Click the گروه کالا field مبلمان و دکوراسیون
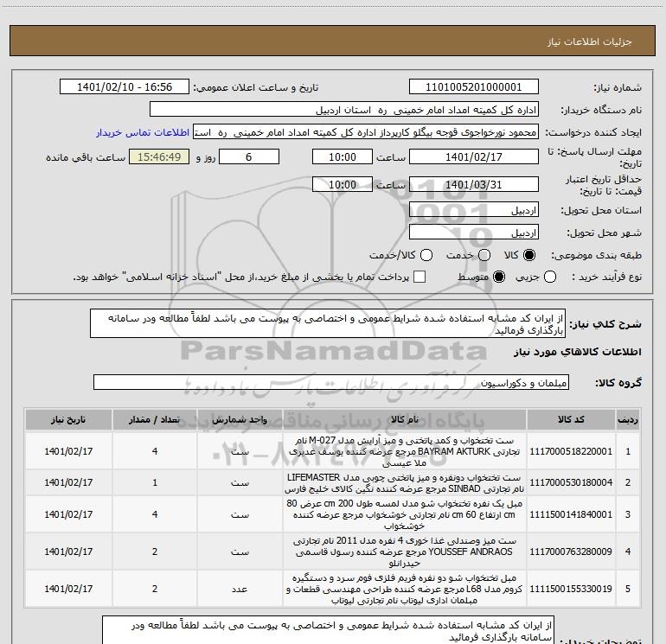The height and width of the screenshot is (644, 666). (x=331, y=382)
